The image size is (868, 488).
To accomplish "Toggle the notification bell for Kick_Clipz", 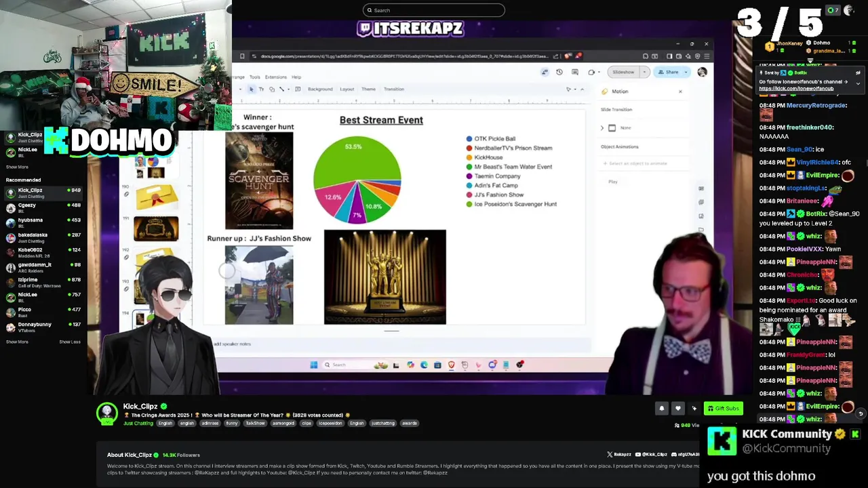I will [662, 408].
